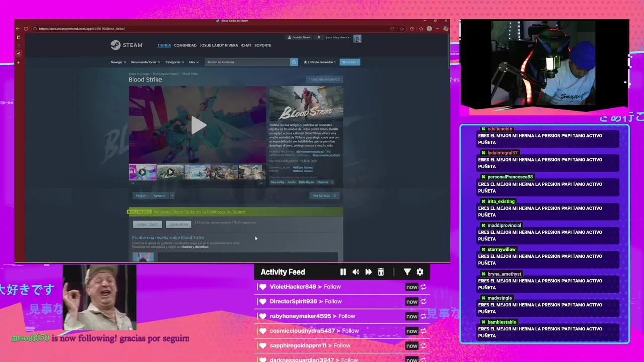Pause the Activity Feed alerts
The height and width of the screenshot is (362, 644).
(x=343, y=272)
